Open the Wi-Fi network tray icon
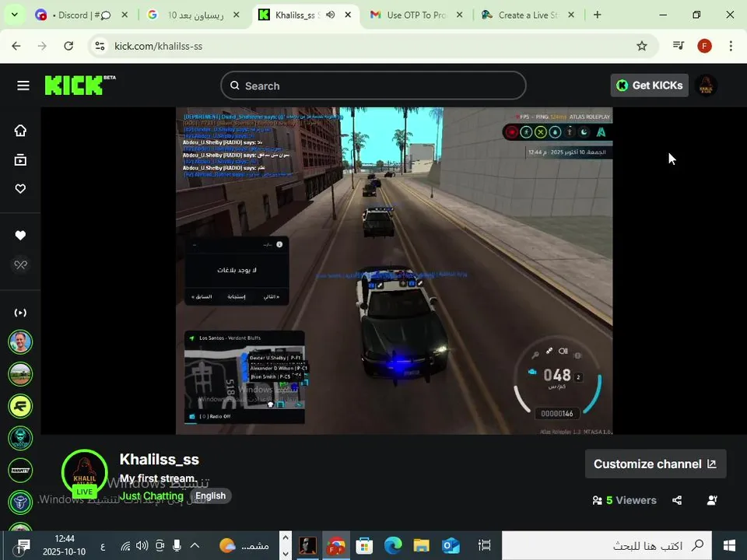The height and width of the screenshot is (560, 747). [125, 546]
